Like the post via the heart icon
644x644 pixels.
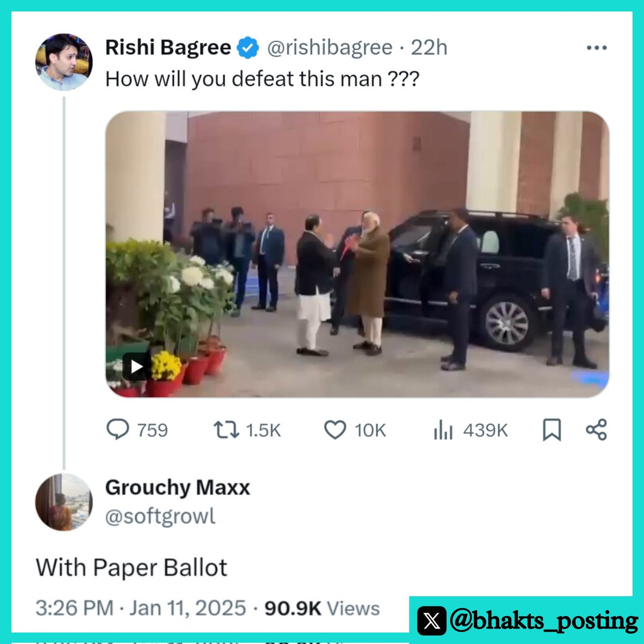[335, 430]
